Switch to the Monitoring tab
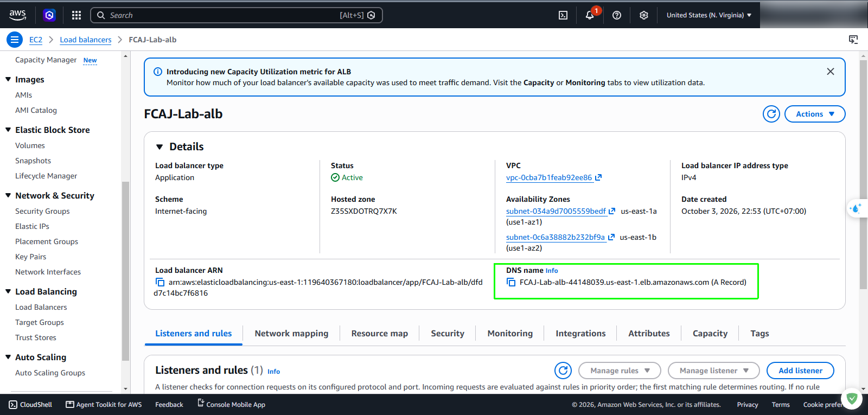868x415 pixels. (510, 334)
